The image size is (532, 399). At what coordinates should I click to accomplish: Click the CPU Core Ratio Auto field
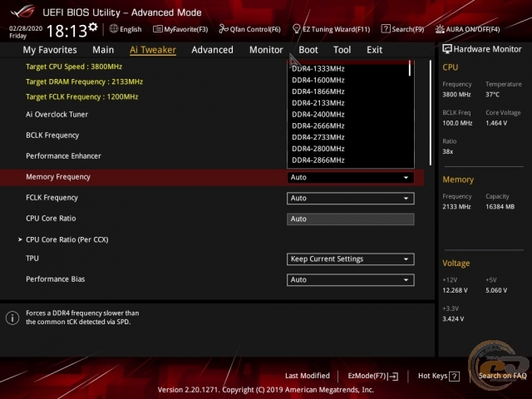pyautogui.click(x=351, y=219)
